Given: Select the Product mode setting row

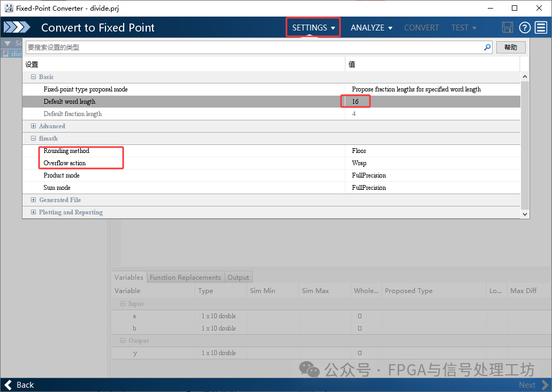Looking at the screenshot, I should (x=271, y=175).
